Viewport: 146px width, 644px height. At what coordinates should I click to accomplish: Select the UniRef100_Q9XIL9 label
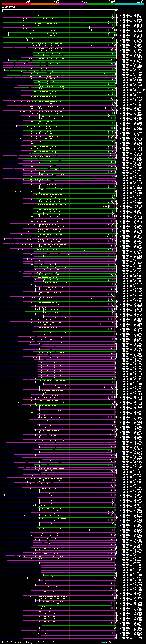coord(131,58)
